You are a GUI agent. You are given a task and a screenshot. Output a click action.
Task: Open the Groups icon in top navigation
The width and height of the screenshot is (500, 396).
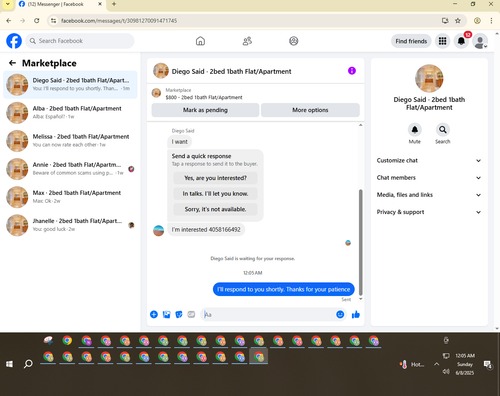pos(294,41)
